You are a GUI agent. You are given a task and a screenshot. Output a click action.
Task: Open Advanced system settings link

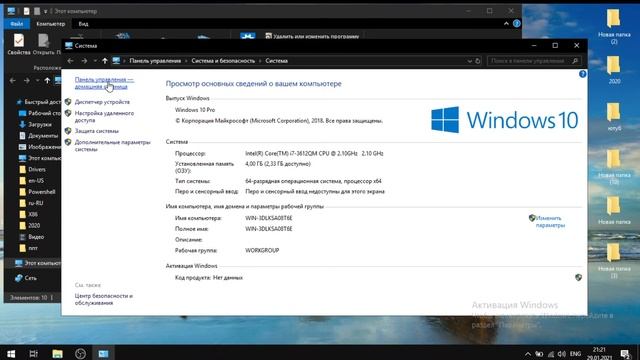pyautogui.click(x=112, y=146)
